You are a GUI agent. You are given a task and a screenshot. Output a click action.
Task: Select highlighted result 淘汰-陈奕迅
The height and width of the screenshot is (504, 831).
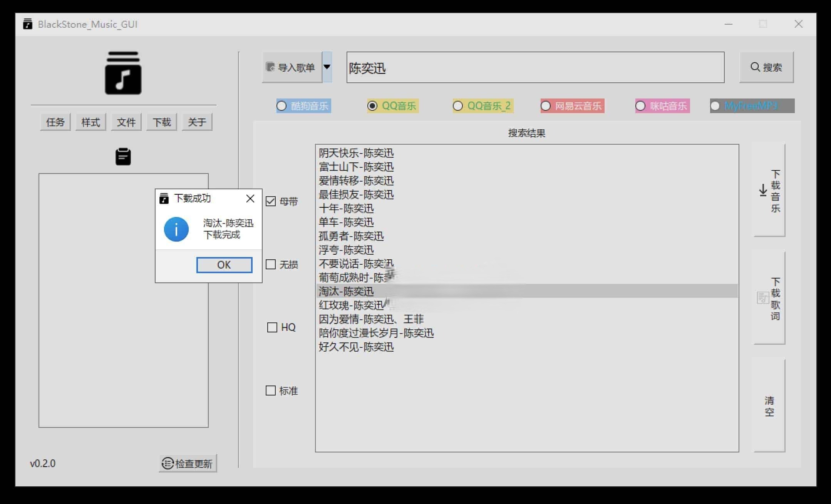(x=527, y=291)
